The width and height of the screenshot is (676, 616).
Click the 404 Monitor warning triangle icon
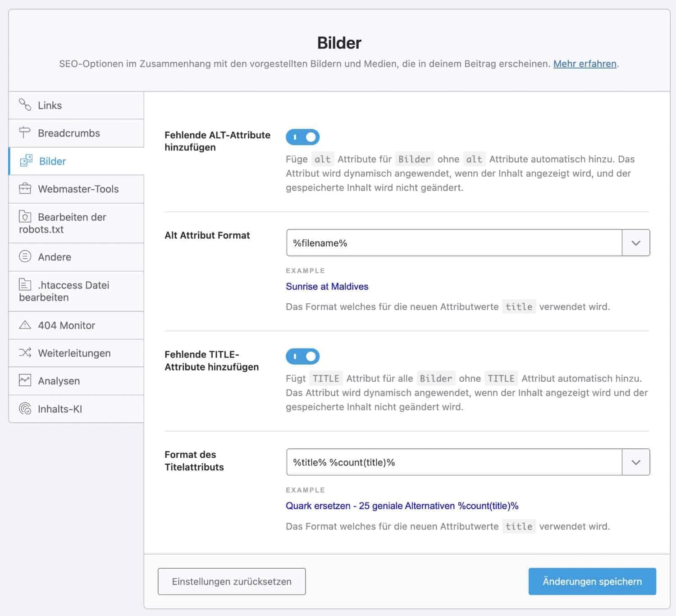coord(25,325)
